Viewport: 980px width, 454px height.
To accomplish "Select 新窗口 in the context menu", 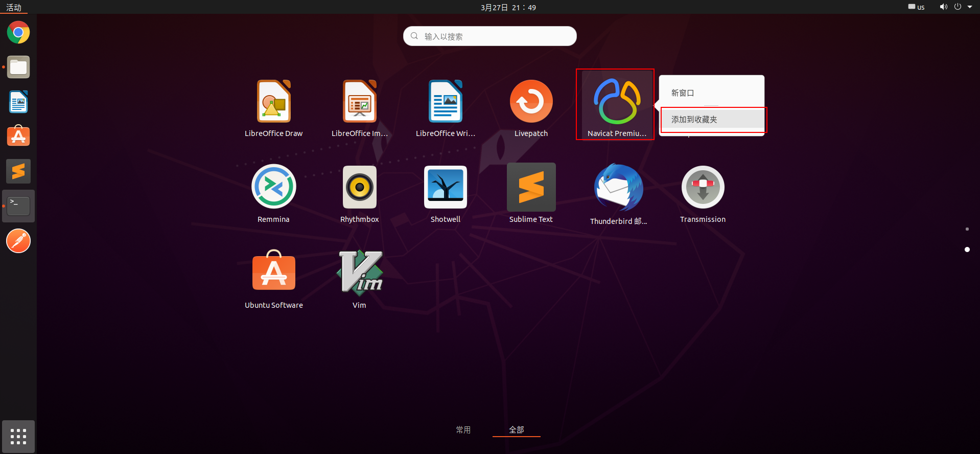I will 712,93.
